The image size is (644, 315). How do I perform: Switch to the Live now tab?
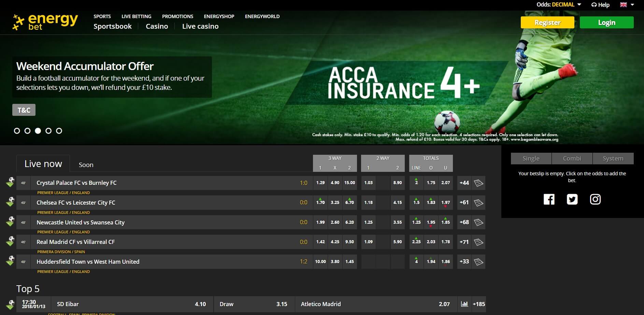[43, 164]
